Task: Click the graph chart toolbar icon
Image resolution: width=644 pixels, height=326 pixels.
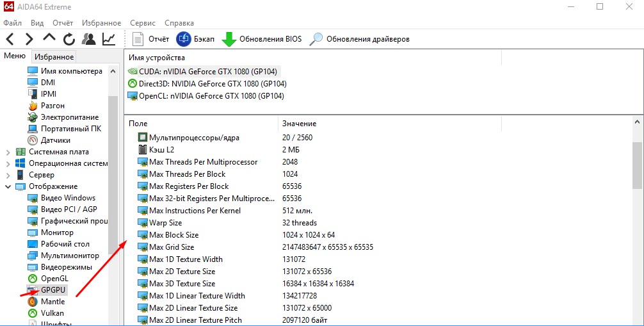Action: [x=109, y=39]
